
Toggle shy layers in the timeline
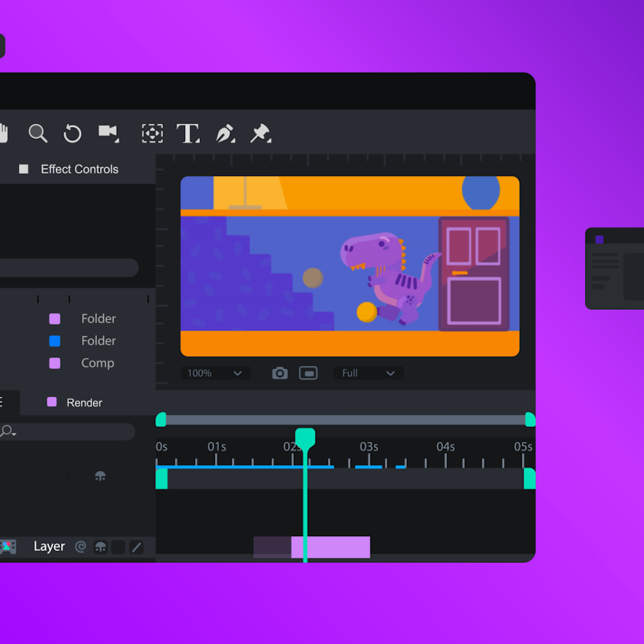coord(100,476)
